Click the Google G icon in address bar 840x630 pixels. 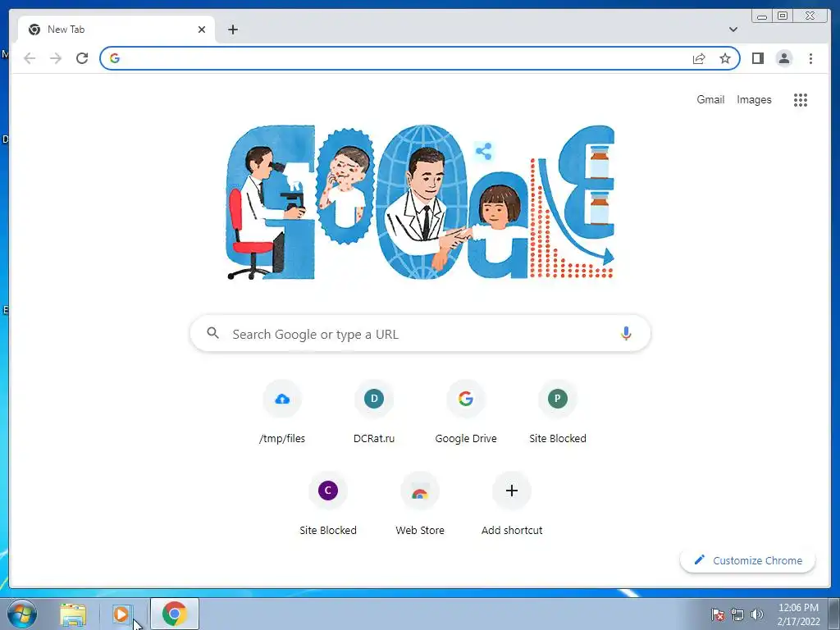pyautogui.click(x=115, y=58)
